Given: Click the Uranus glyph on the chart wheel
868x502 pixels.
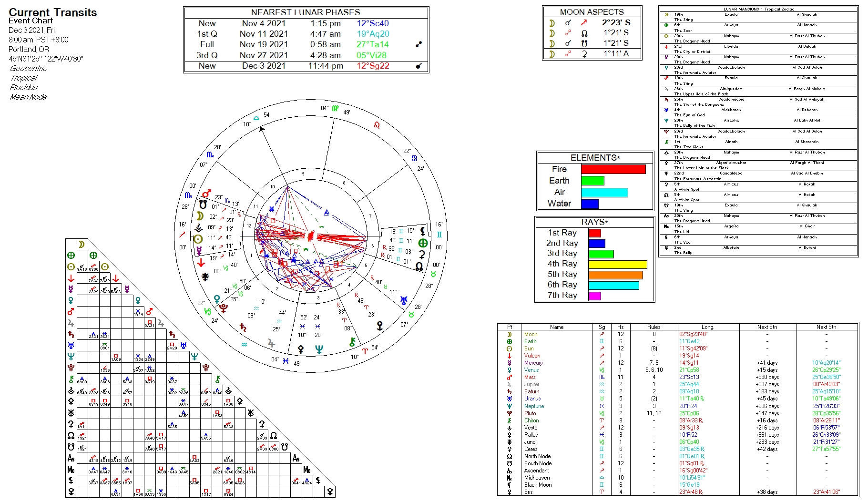Looking at the screenshot, I should (404, 300).
